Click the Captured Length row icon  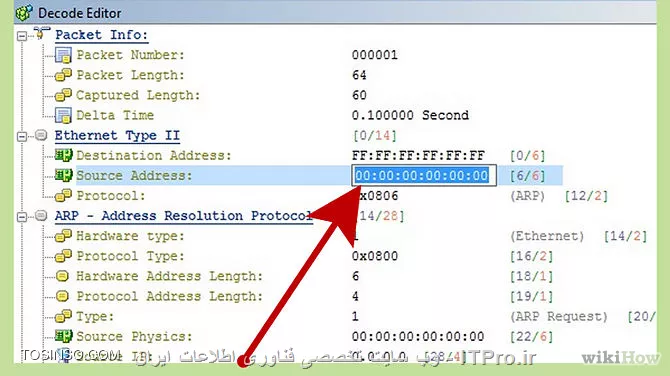pos(63,95)
